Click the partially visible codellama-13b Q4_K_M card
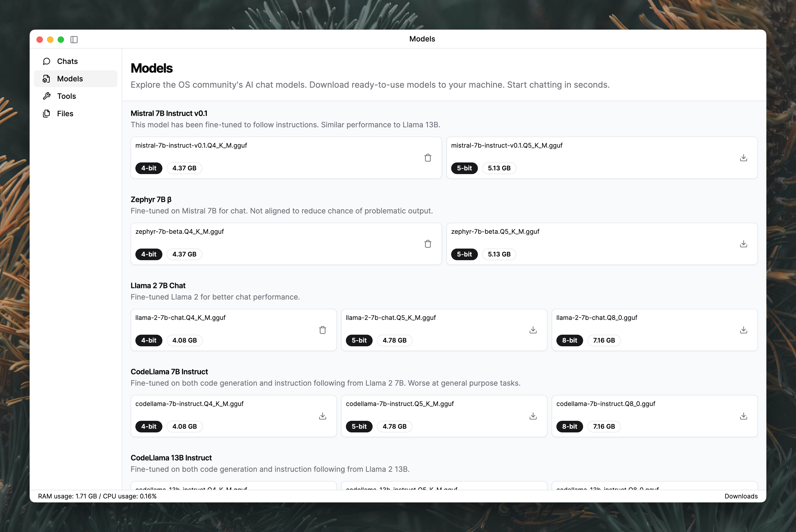Screen dimensions: 796x532 (x=233, y=486)
